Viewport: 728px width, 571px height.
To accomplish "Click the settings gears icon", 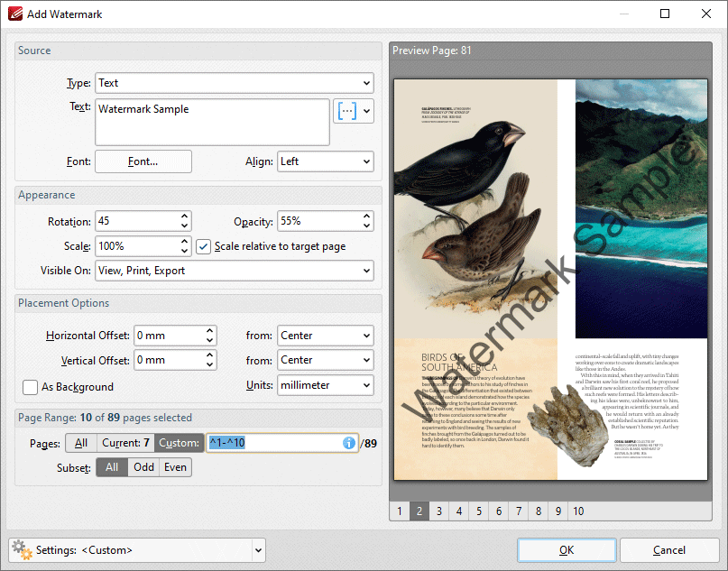I will pos(22,549).
